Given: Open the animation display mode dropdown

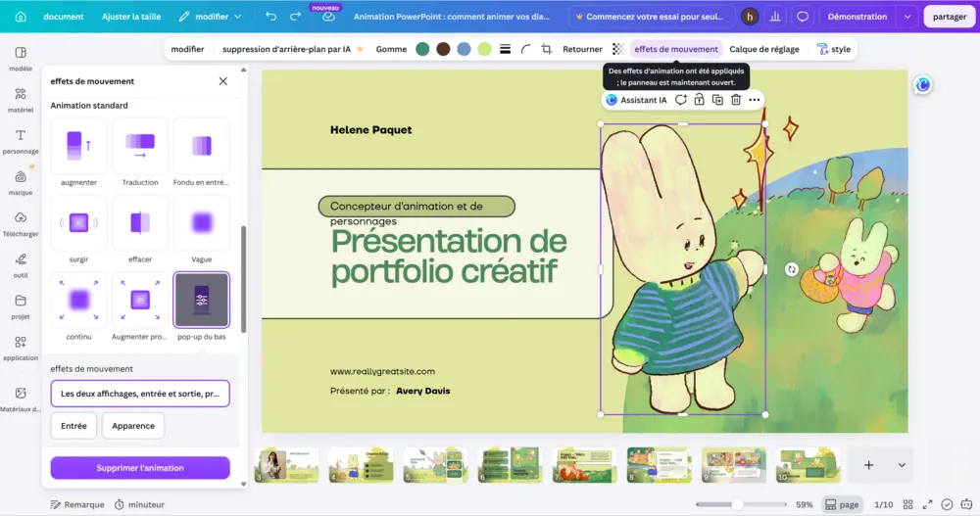Looking at the screenshot, I should click(140, 394).
